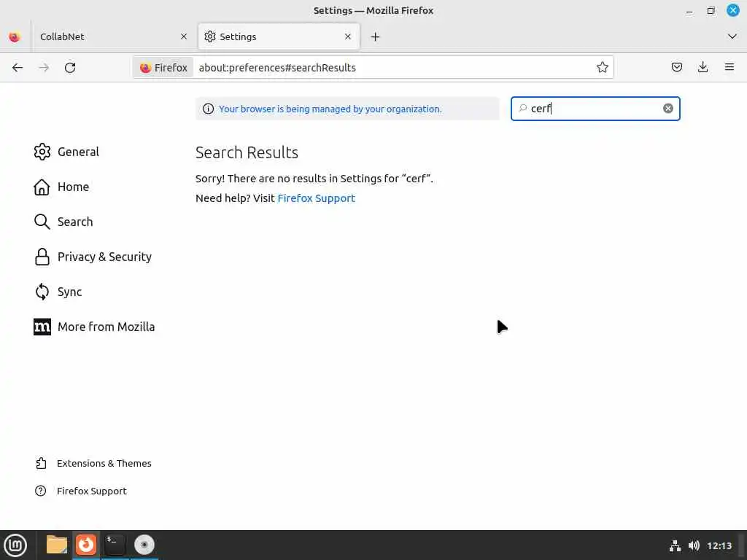Click the Firefox identity box in address bar
The image size is (747, 560).
pos(164,68)
